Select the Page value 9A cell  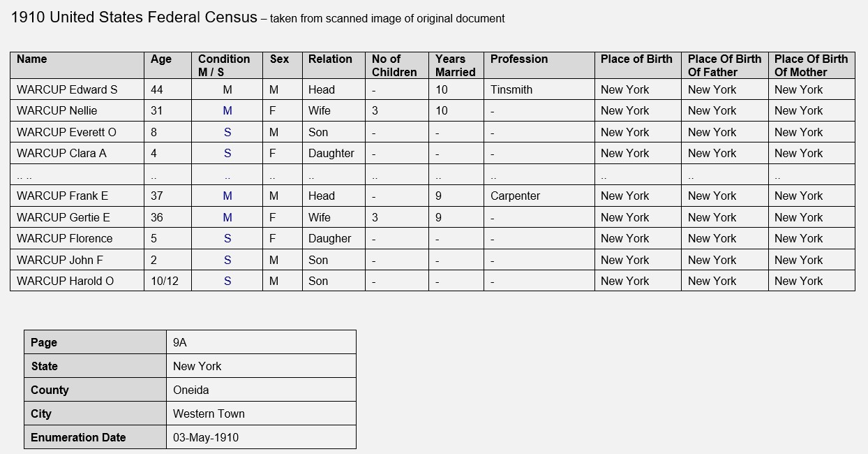261,342
